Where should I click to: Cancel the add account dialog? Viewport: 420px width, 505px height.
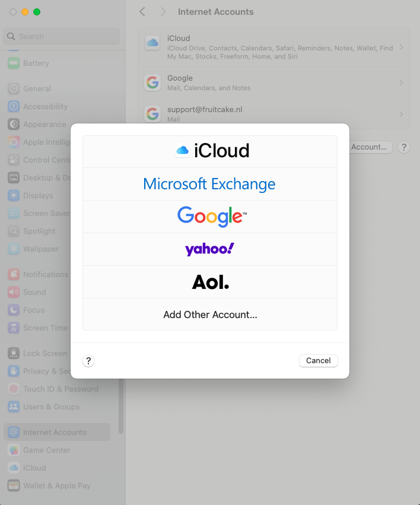click(x=318, y=361)
